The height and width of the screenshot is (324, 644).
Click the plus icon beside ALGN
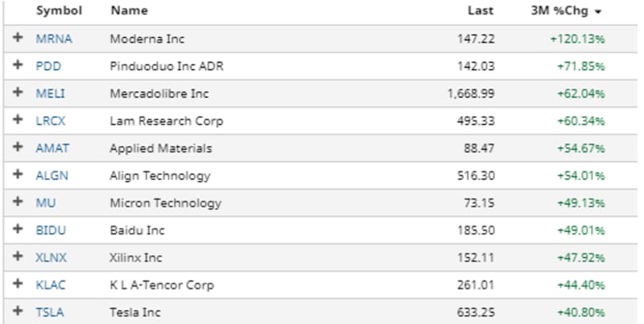(x=19, y=176)
